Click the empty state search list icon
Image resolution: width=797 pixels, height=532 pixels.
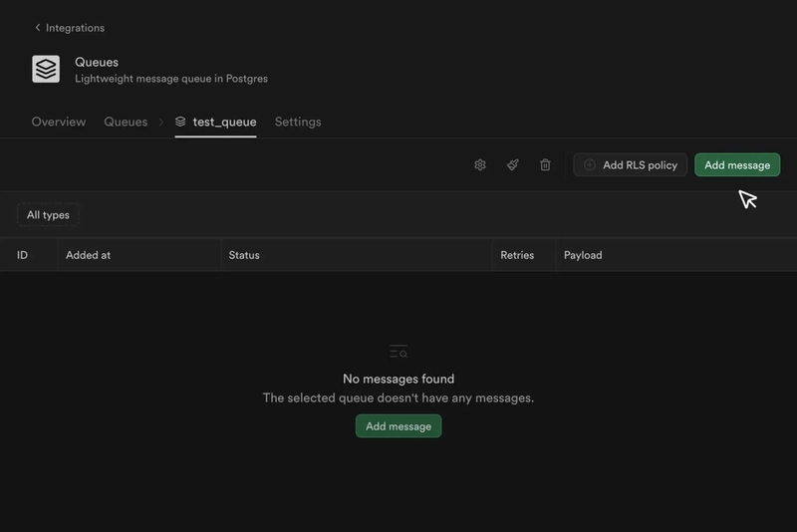click(398, 352)
